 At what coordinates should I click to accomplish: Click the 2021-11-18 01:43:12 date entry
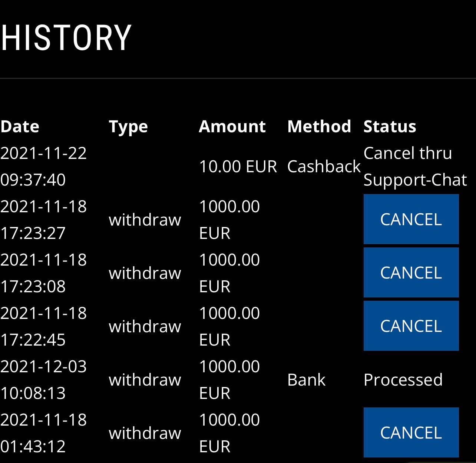pyautogui.click(x=43, y=433)
